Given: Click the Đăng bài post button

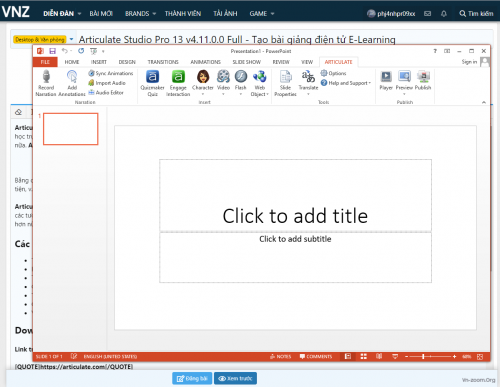Looking at the screenshot, I should [192, 378].
